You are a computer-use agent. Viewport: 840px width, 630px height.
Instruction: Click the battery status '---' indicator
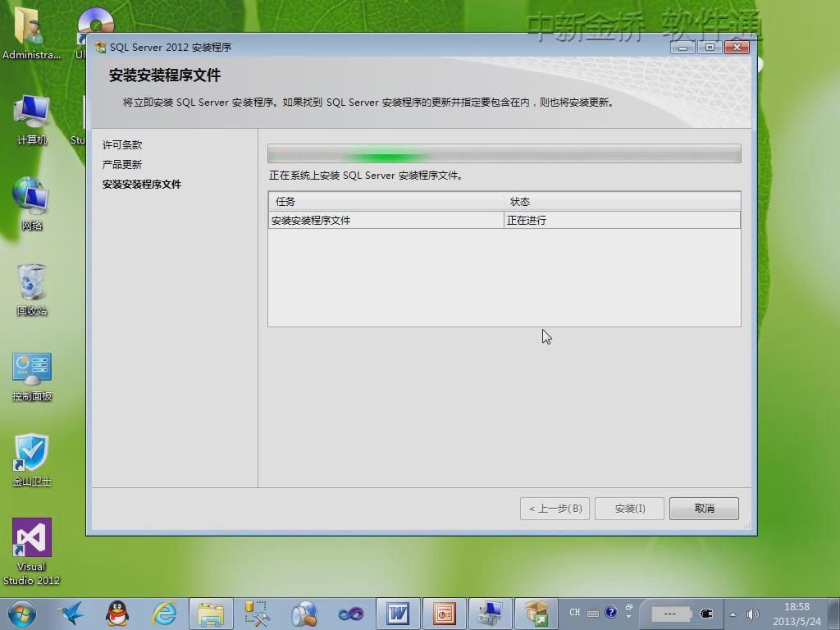coord(670,614)
